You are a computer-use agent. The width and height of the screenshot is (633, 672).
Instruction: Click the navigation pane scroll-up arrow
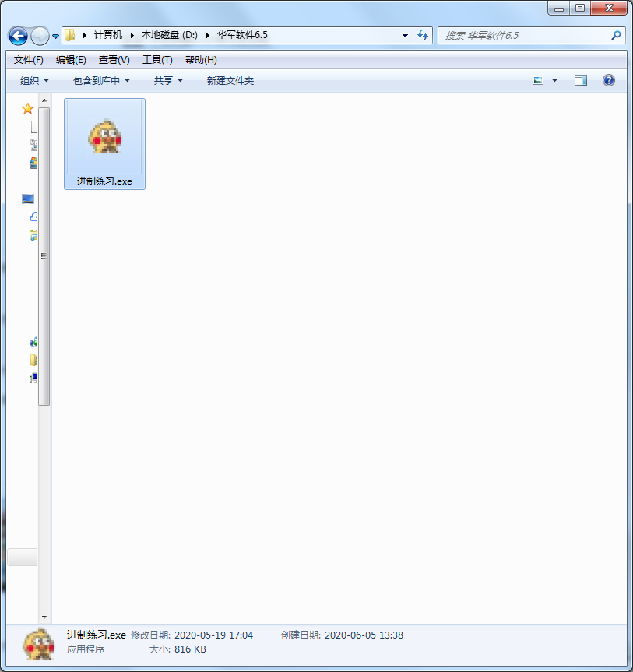[44, 100]
